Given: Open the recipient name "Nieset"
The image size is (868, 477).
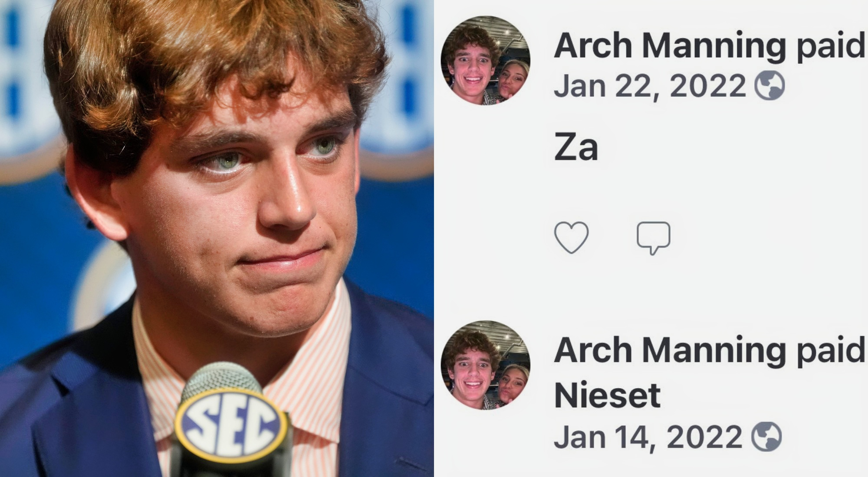Looking at the screenshot, I should pos(607,395).
